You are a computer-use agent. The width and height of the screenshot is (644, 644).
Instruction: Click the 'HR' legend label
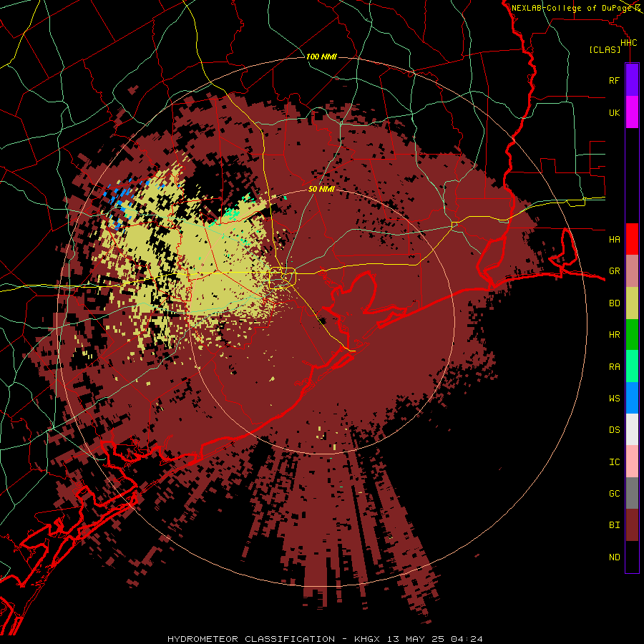click(614, 335)
